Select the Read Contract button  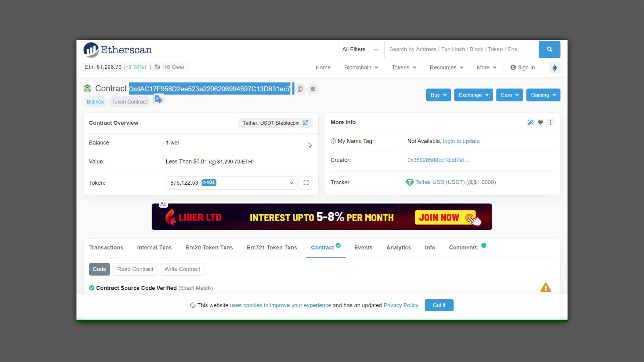tap(135, 269)
